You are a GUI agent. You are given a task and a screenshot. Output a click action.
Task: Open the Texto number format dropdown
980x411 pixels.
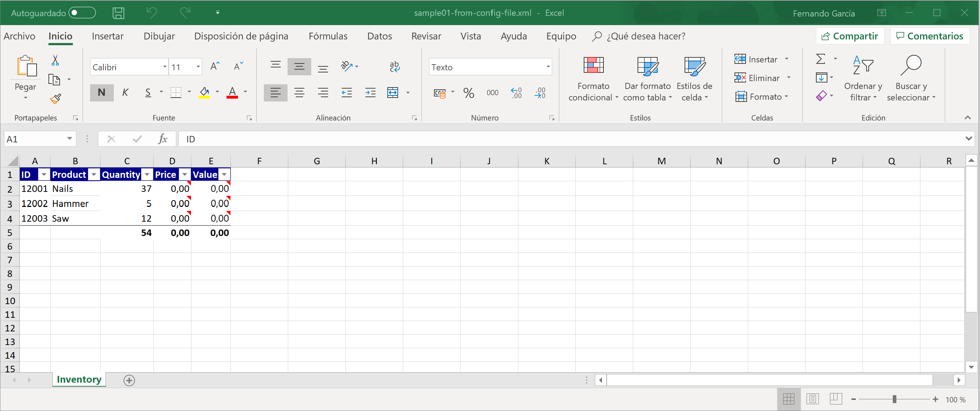click(548, 67)
